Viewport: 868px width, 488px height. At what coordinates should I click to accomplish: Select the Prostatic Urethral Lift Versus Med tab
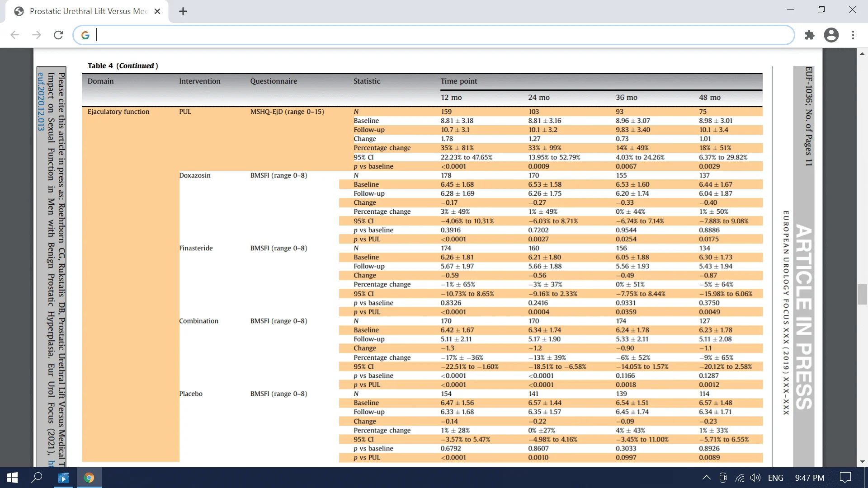tap(87, 11)
